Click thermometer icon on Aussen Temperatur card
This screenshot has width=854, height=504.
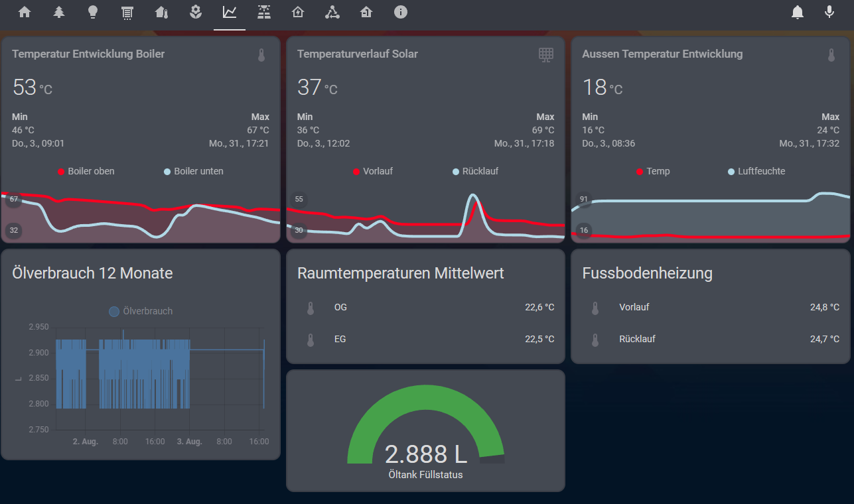(x=831, y=55)
